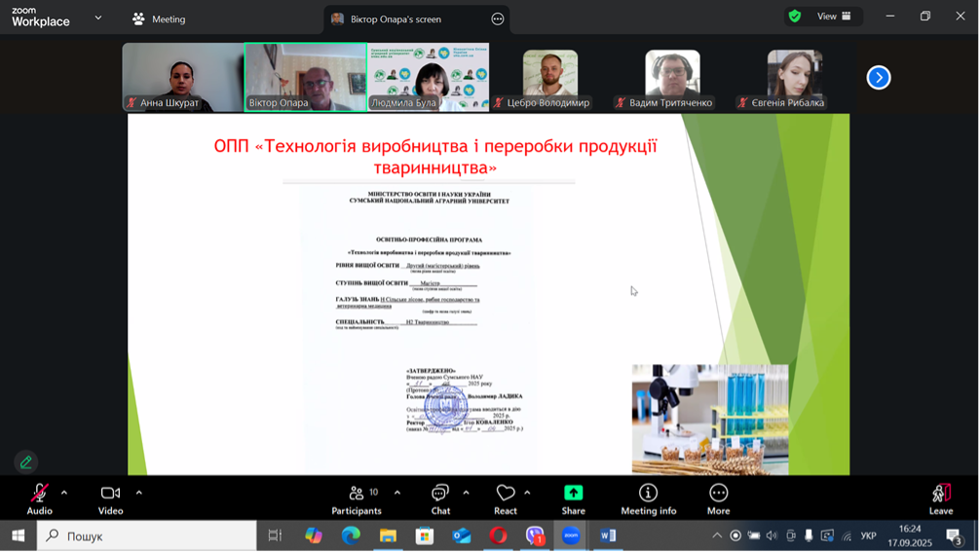Open the More options menu

[x=718, y=498]
